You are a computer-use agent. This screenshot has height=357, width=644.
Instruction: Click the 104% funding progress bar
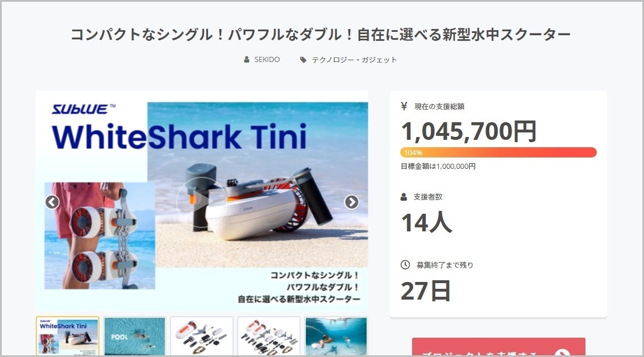(x=498, y=152)
